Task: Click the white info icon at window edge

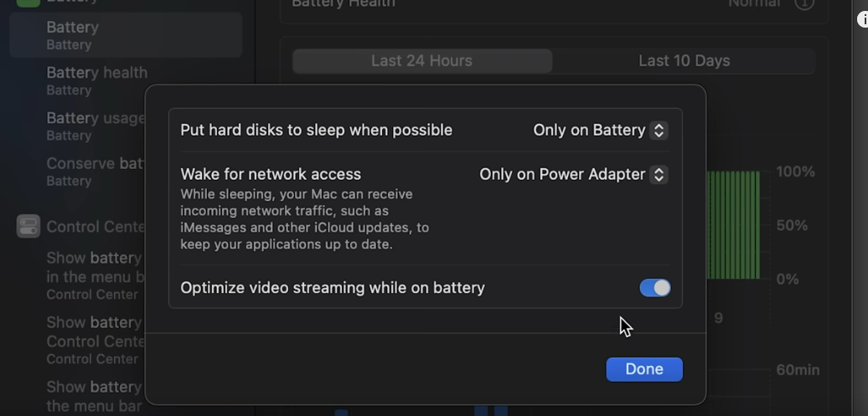Action: [863, 19]
